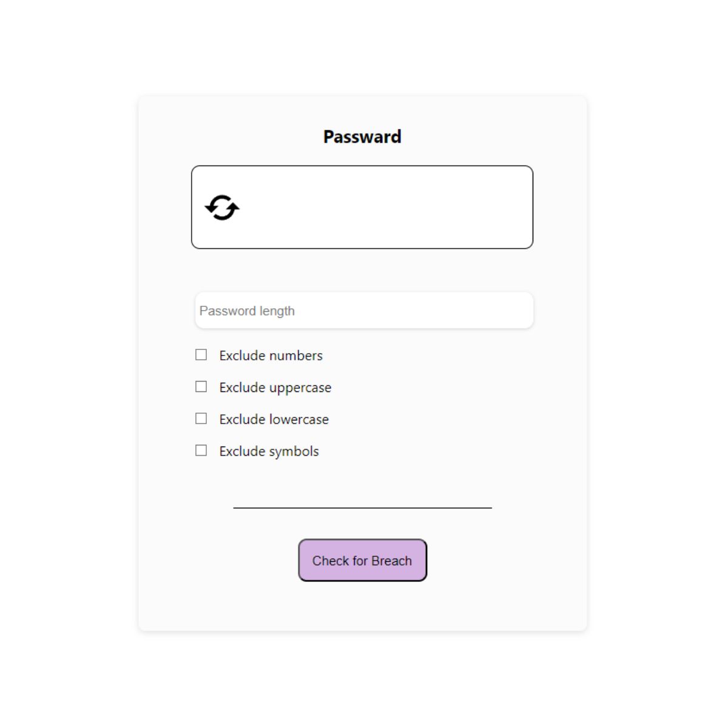Viewport: 728px width, 728px height.
Task: Focus the Password length input field
Action: point(364,311)
